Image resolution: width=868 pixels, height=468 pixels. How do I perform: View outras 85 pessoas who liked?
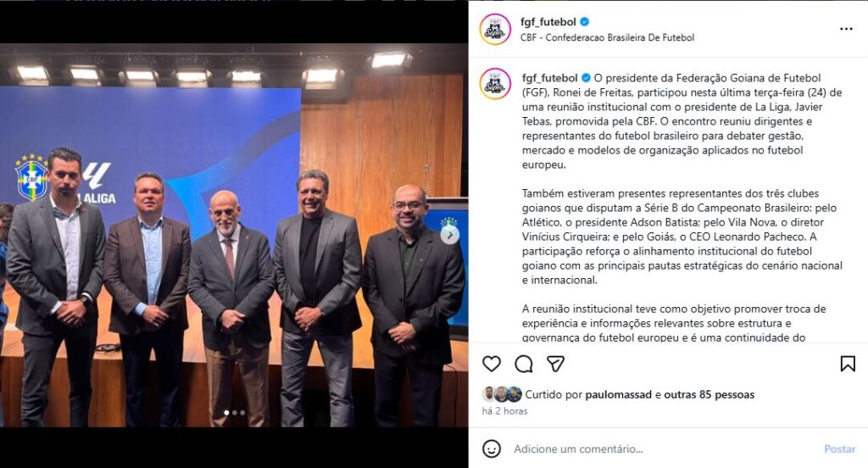tap(709, 394)
